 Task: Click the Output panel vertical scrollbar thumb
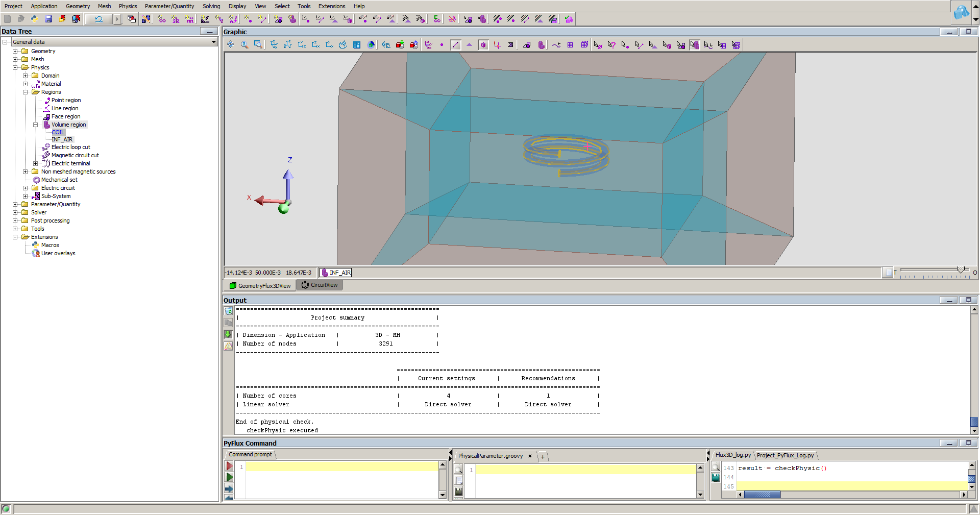(974, 422)
